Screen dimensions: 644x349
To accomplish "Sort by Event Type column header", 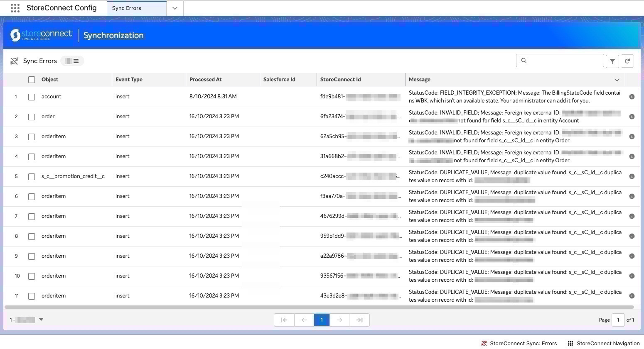I will click(129, 80).
